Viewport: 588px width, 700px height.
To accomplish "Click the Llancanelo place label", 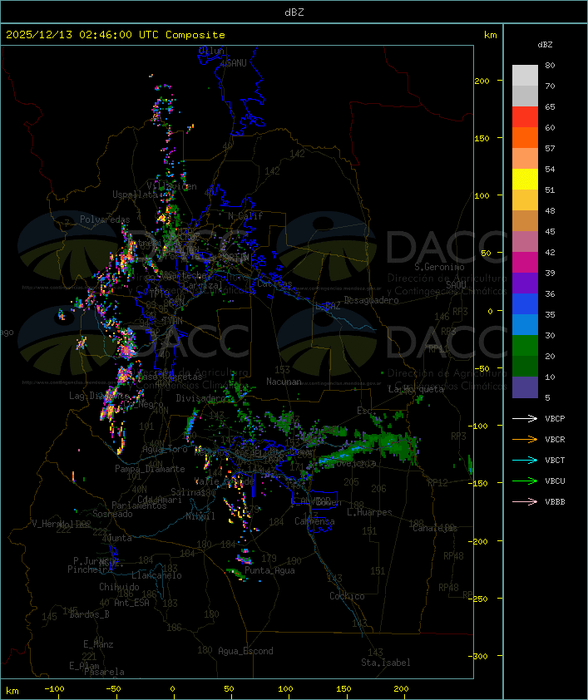I will pos(156,575).
